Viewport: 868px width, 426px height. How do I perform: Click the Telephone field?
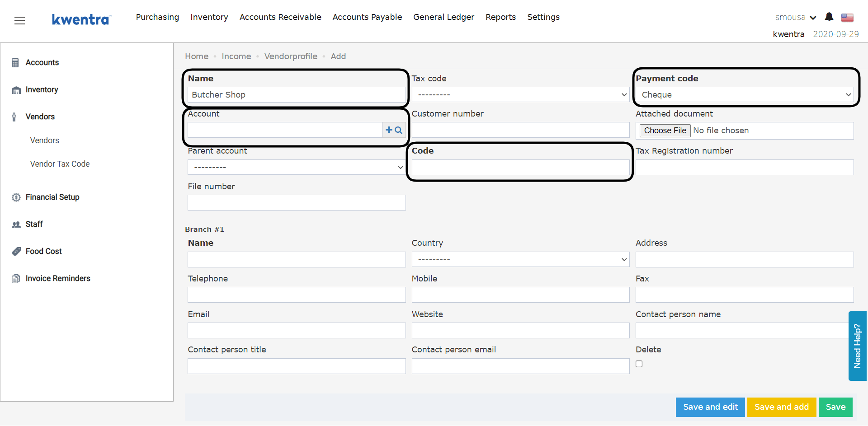click(297, 295)
